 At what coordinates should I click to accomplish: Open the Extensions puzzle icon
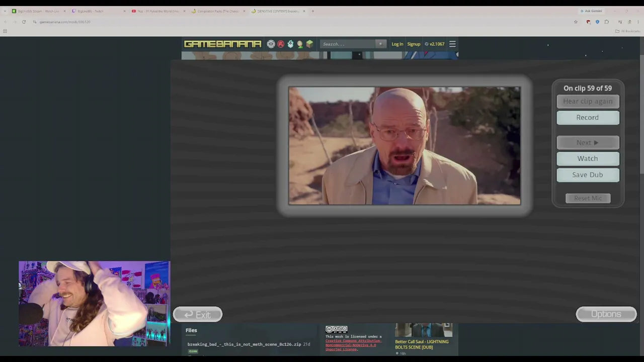click(x=606, y=22)
